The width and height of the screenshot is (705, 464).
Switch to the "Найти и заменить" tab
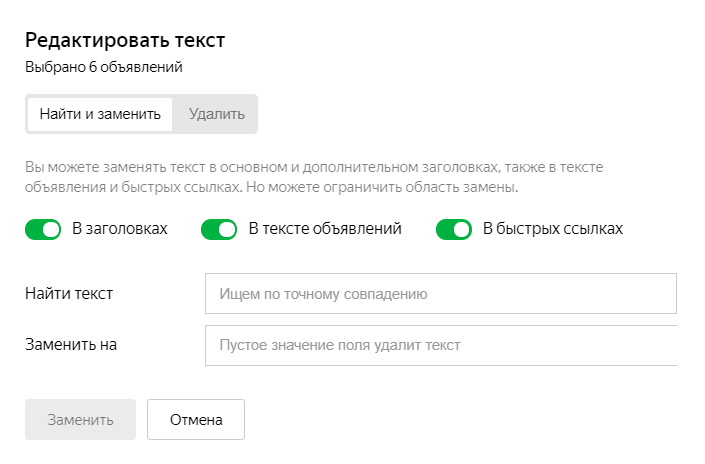click(100, 114)
